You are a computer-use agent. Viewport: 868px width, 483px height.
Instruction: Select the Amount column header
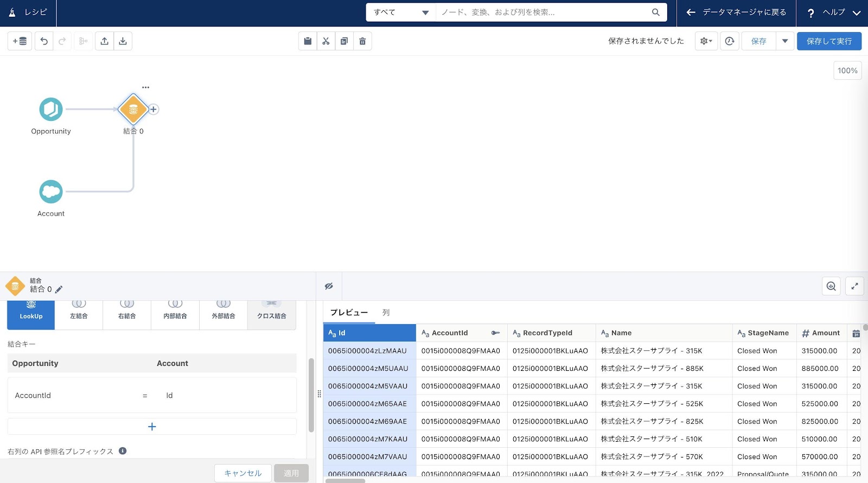pos(822,333)
